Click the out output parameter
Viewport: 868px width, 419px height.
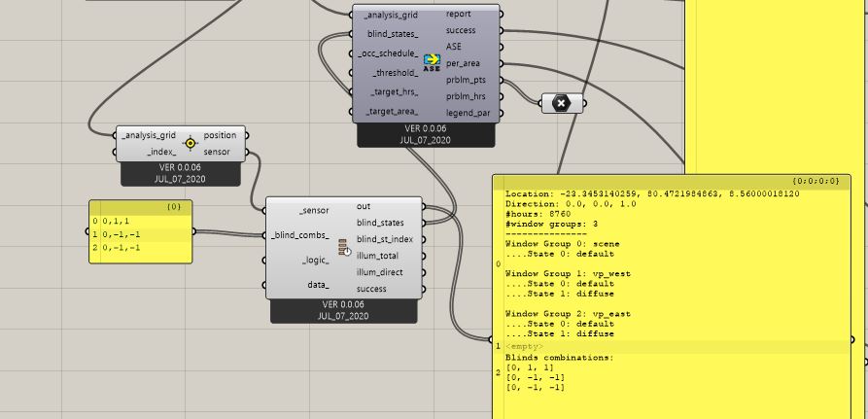pos(364,206)
